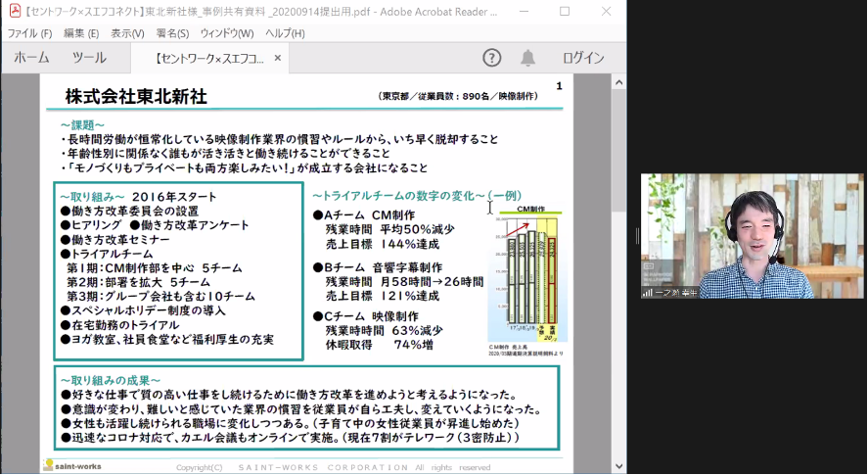Viewport: 868px width, 475px height.
Task: Minimize the Acrobat Reader window
Action: pyautogui.click(x=525, y=11)
